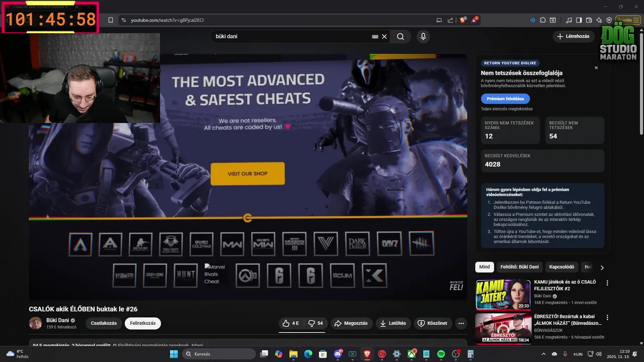Screen dimensions: 644x362
Task: Show more filter chips with right arrow
Action: (602, 267)
